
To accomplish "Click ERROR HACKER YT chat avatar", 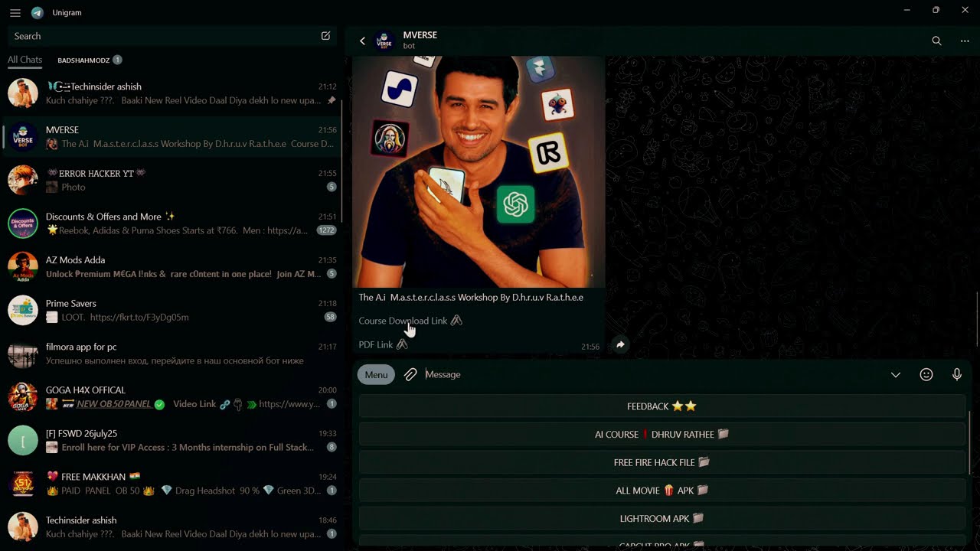I will [x=23, y=180].
